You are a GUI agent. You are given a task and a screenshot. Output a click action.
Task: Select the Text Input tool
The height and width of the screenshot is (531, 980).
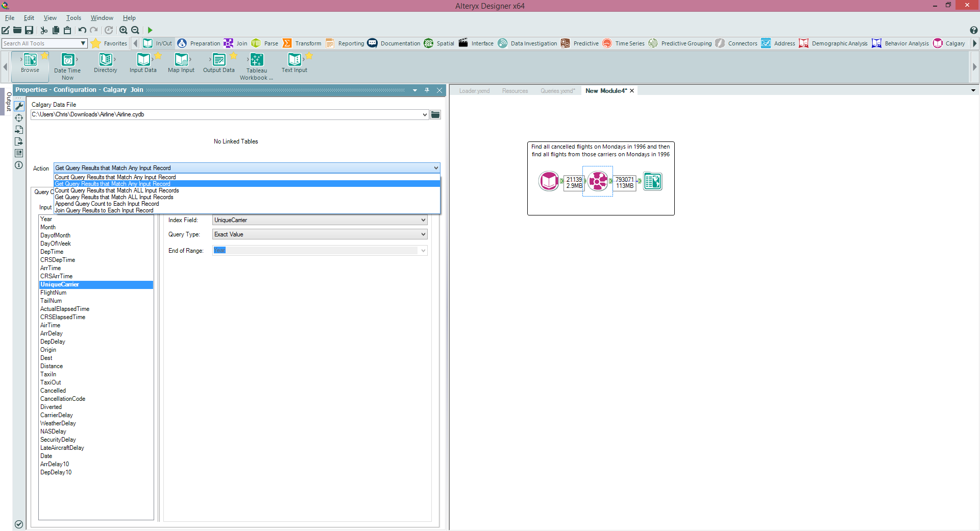pos(295,63)
